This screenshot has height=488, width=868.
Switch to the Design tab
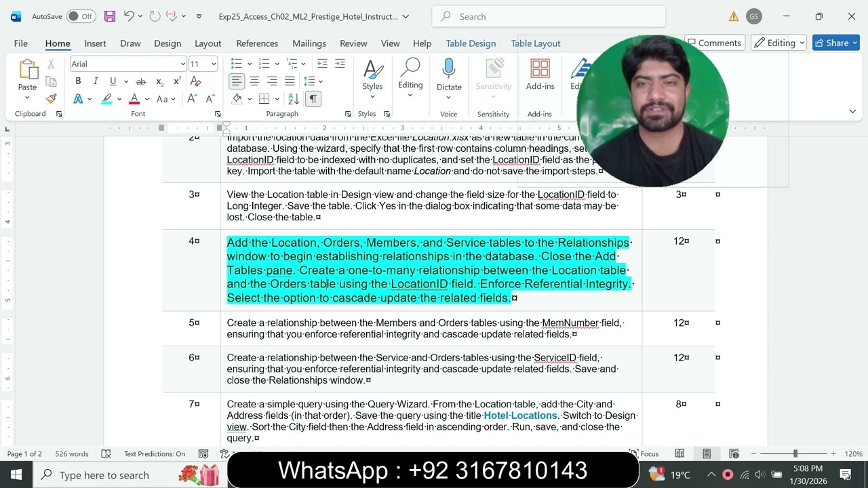point(167,43)
